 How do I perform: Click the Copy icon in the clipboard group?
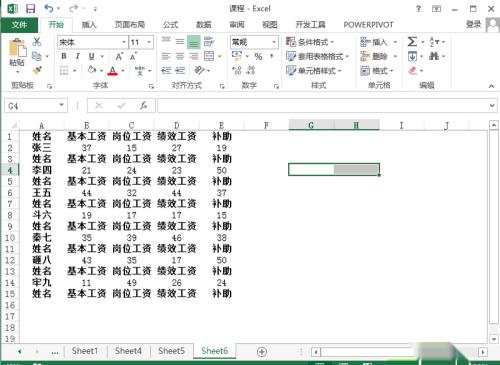(x=37, y=56)
